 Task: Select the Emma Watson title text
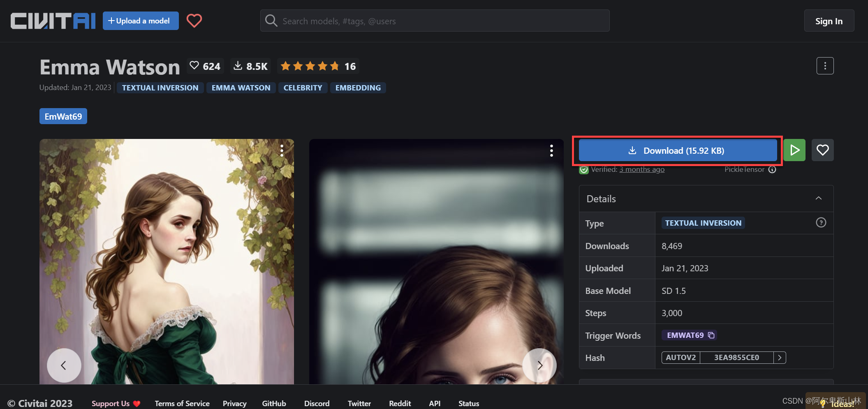pyautogui.click(x=110, y=67)
